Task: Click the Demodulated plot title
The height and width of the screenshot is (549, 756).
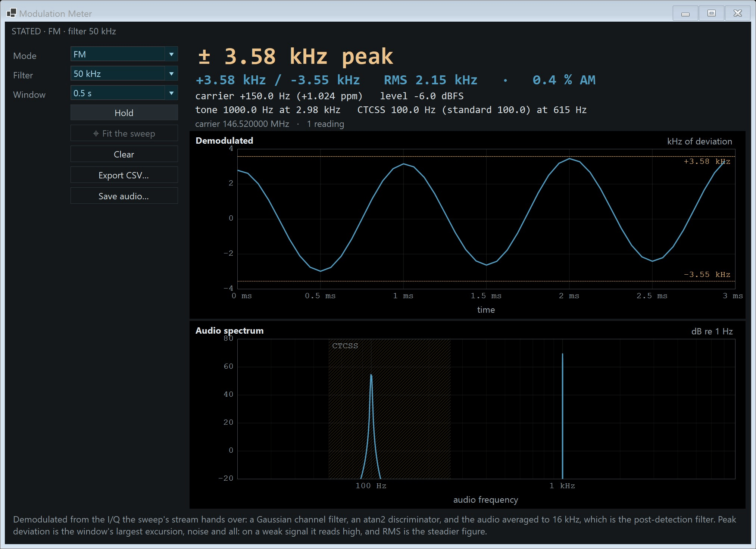Action: click(x=224, y=141)
